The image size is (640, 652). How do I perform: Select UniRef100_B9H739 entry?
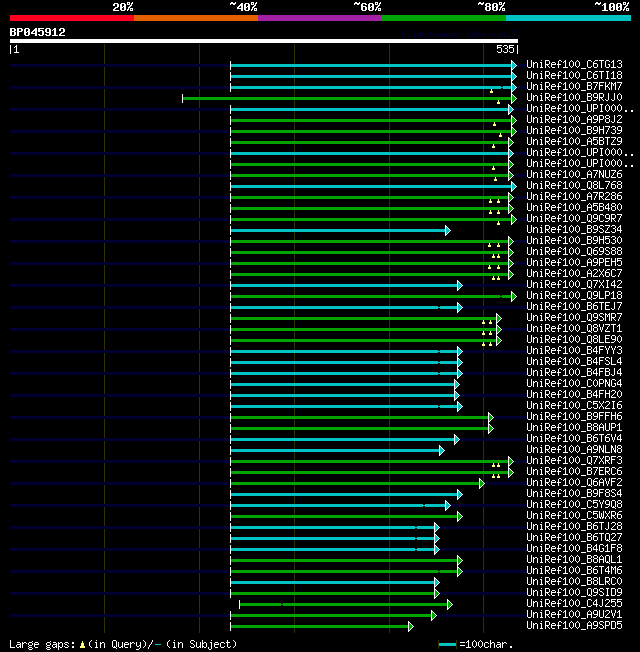point(574,130)
